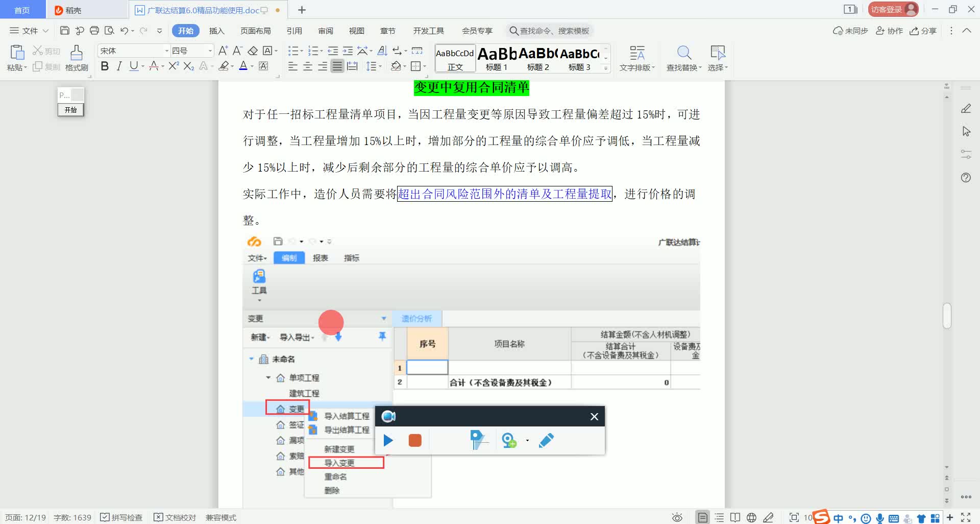Clear formatting with eraser icon
980x524 pixels.
pyautogui.click(x=253, y=51)
